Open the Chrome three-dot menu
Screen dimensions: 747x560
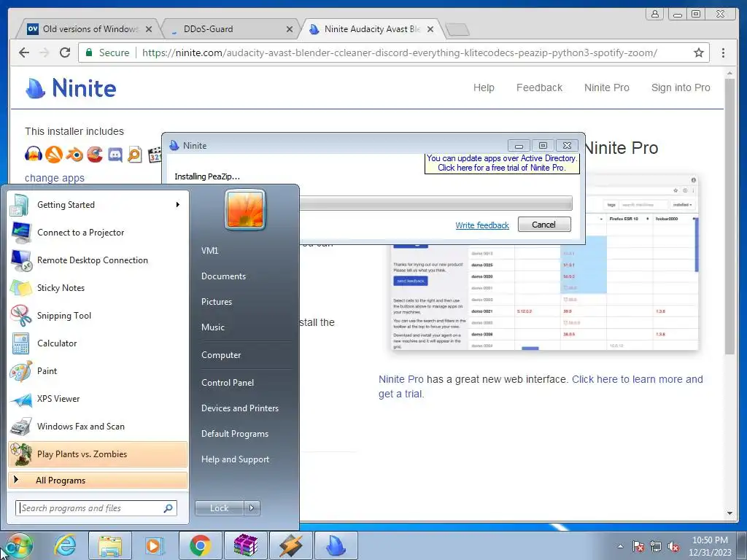(723, 52)
